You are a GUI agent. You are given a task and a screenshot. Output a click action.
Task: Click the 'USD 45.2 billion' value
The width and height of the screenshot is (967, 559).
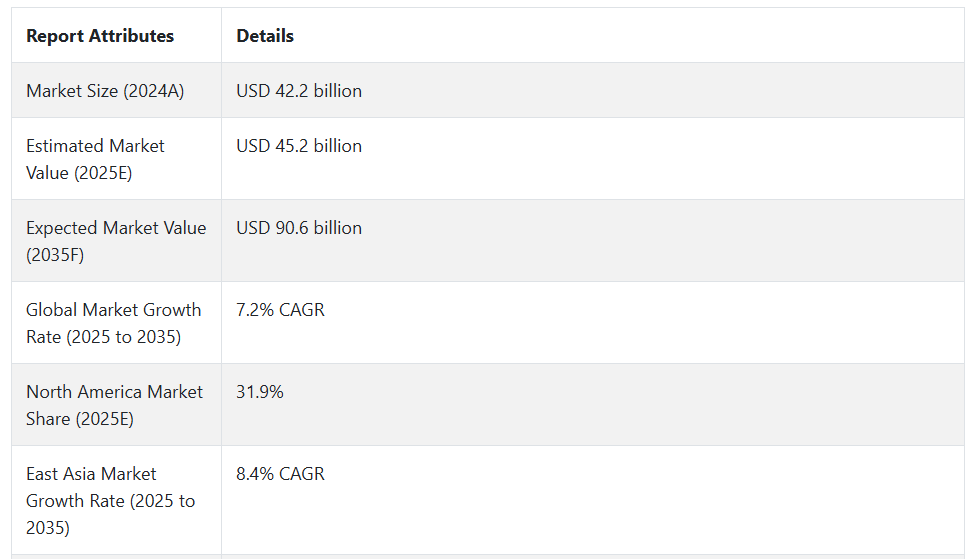coord(298,146)
